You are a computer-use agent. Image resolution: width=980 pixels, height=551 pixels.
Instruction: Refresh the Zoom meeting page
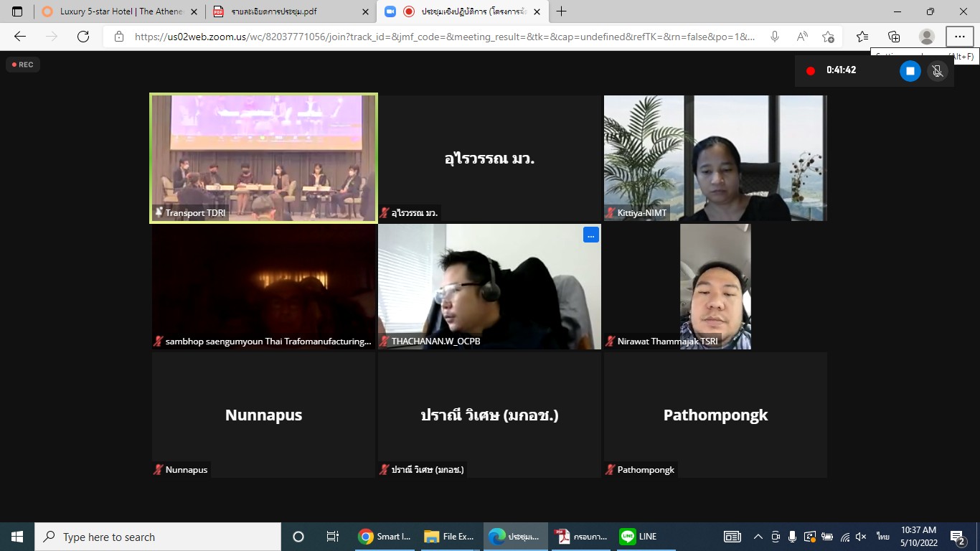(x=83, y=37)
